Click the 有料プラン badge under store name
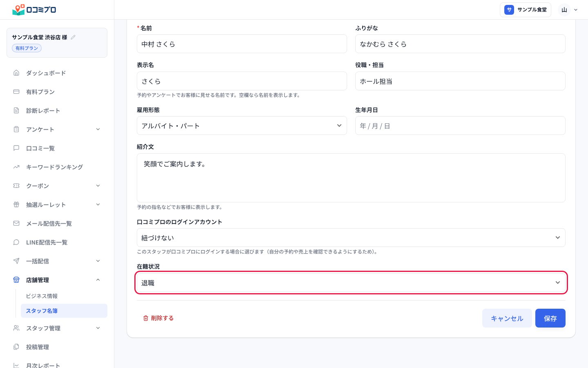This screenshot has width=588, height=368. (x=27, y=48)
